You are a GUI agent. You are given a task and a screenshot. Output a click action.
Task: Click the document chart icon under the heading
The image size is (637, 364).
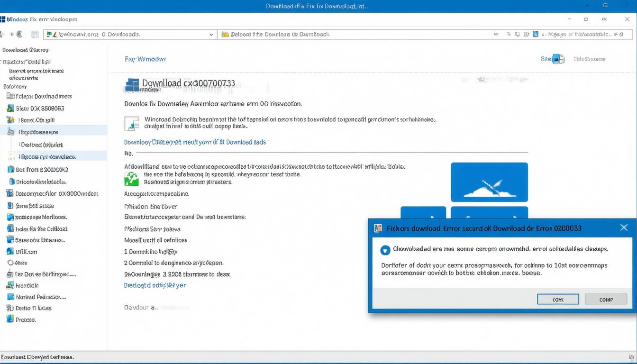[131, 123]
